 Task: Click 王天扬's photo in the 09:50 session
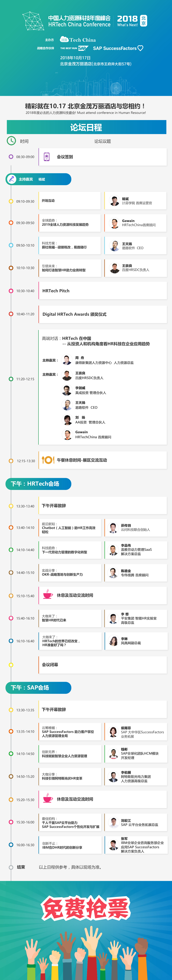pyautogui.click(x=114, y=246)
